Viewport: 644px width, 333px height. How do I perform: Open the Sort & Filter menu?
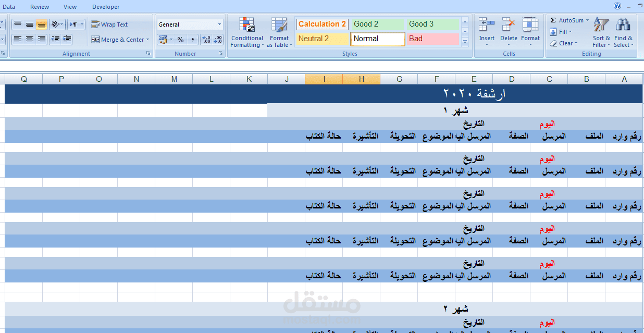601,32
